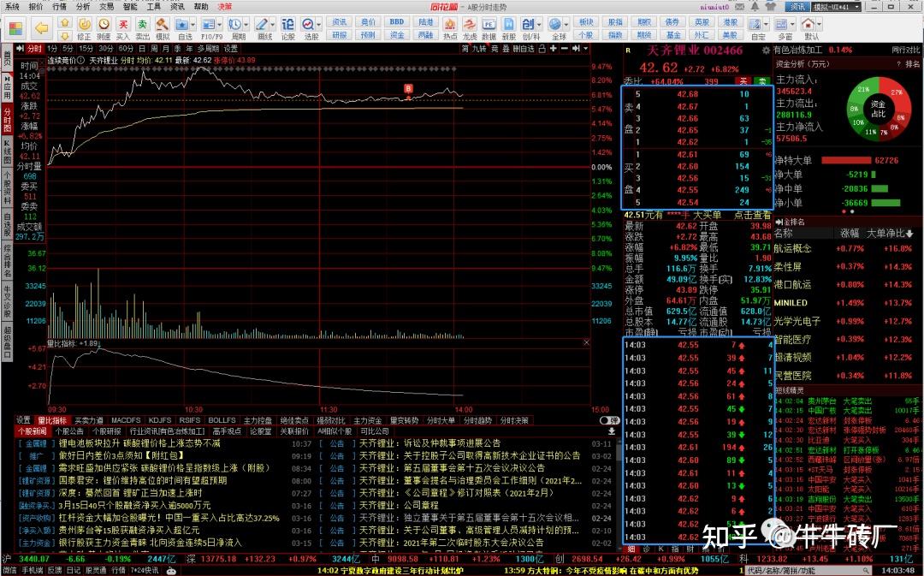This screenshot has width=924, height=576.
Task: Click the 美股 market button
Action: click(730, 35)
